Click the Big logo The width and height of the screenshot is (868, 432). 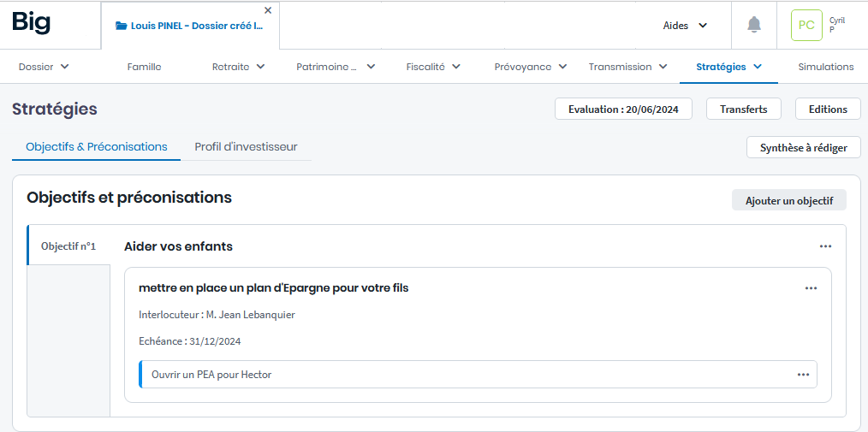tap(32, 22)
